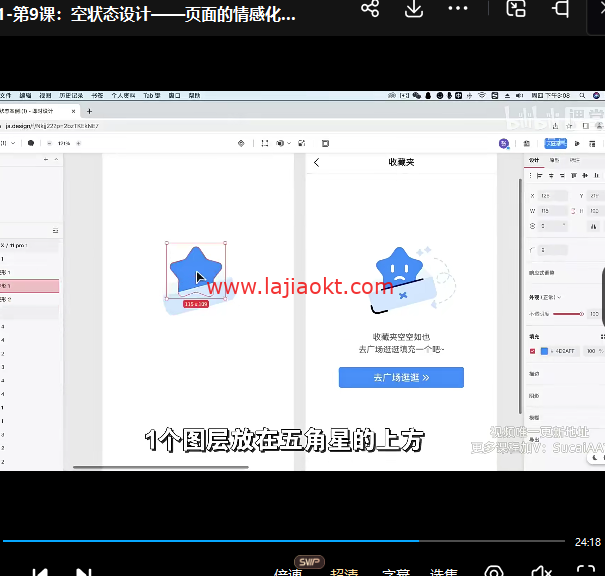Flip selection horizontally with mirror icon
This screenshot has width=605, height=576.
[x=593, y=226]
